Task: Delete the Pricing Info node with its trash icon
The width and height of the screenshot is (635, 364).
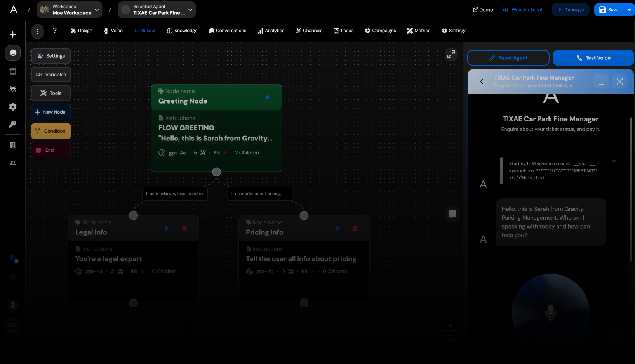Action: click(x=355, y=229)
